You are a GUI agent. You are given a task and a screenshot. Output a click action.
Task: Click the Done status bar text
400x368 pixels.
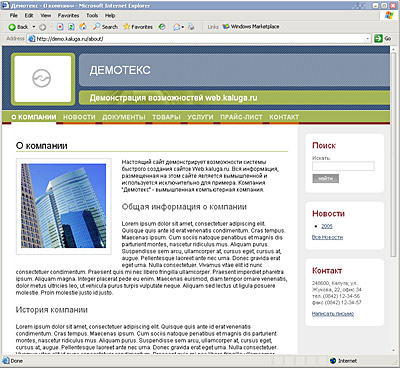click(17, 361)
